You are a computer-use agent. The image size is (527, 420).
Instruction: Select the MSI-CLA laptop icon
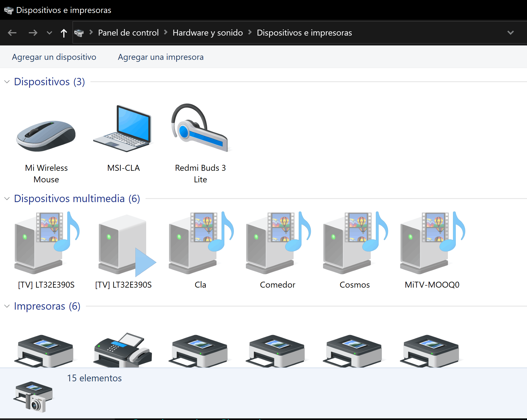[123, 128]
